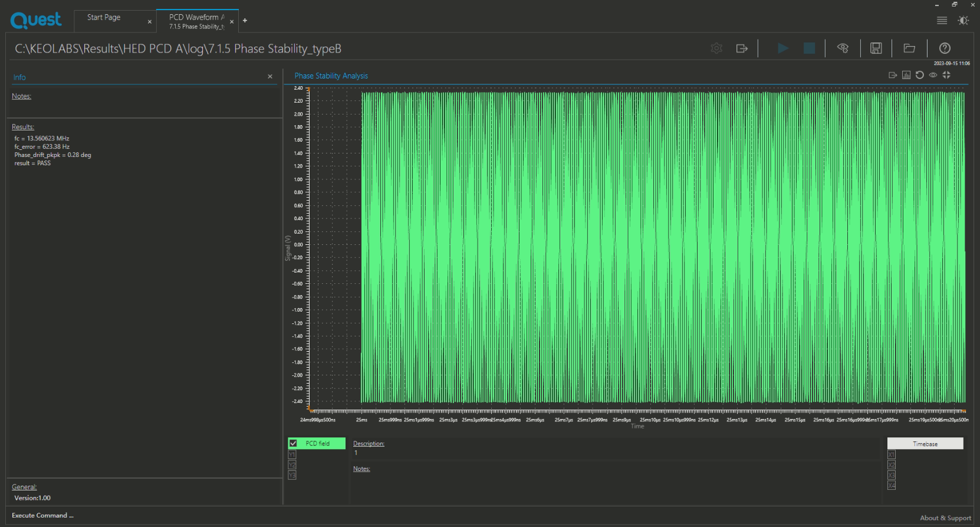Toggle graph visibility eye icon
Viewport: 980px width, 527px height.
pyautogui.click(x=933, y=75)
